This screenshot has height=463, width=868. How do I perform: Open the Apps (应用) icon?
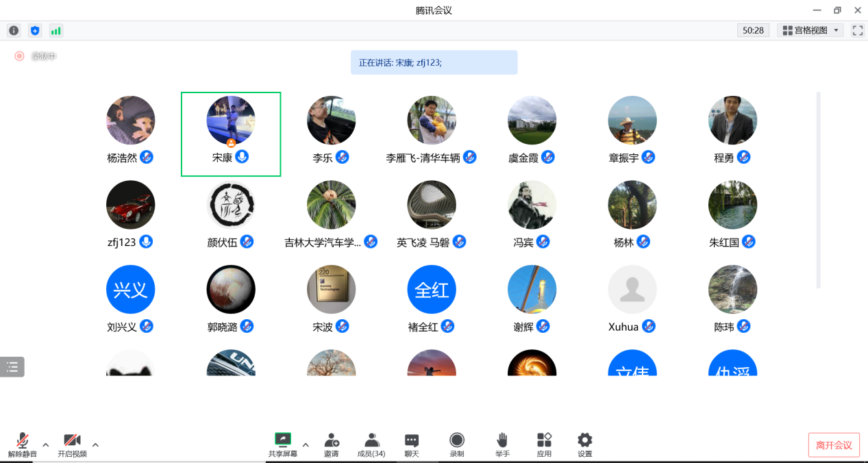click(x=544, y=445)
